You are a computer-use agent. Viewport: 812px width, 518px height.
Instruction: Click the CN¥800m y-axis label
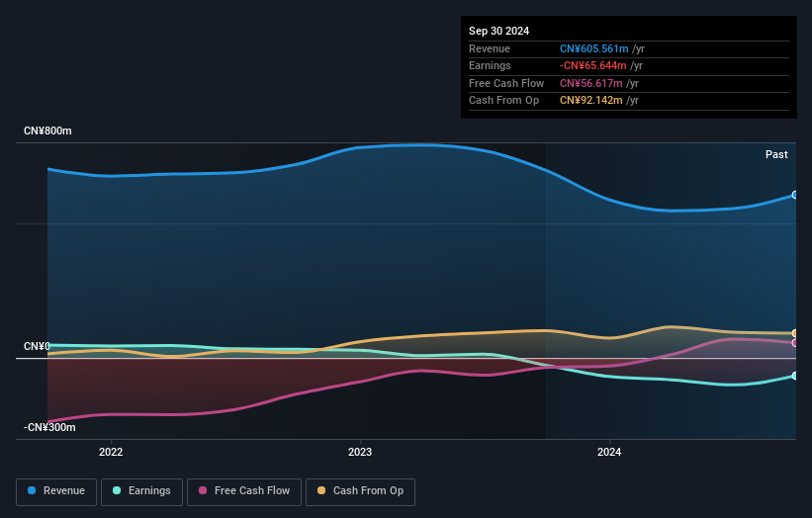47,130
